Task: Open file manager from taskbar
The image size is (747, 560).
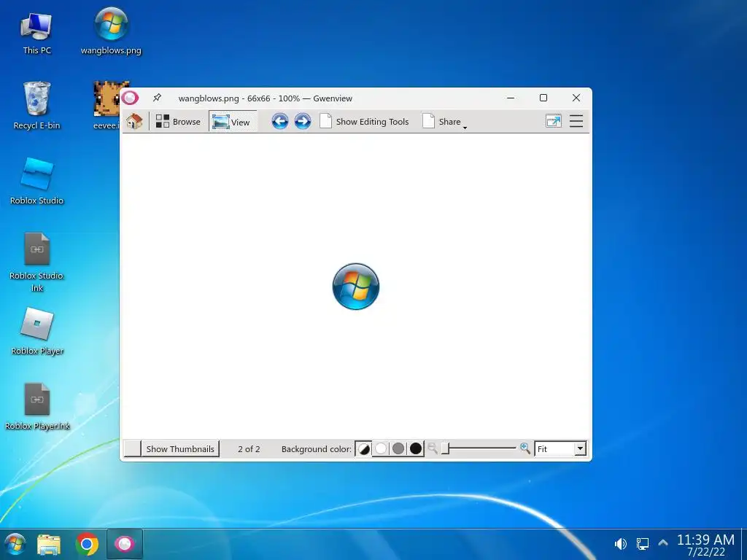Action: (x=49, y=544)
